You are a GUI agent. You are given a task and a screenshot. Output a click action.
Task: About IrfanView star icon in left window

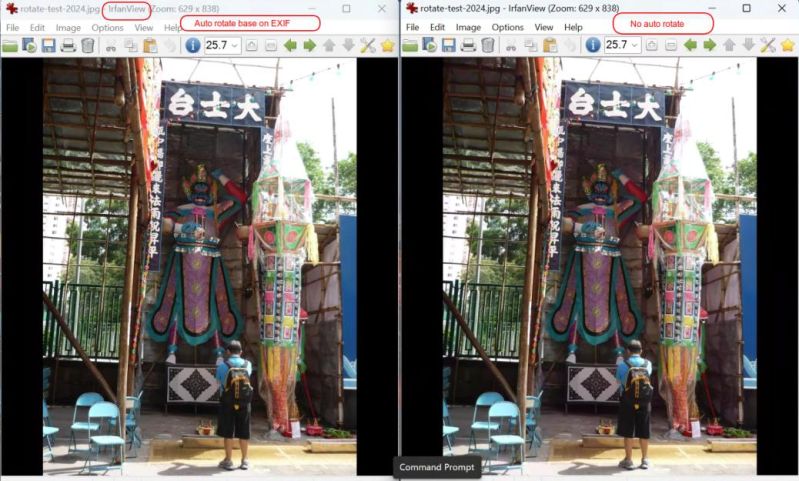pyautogui.click(x=388, y=46)
